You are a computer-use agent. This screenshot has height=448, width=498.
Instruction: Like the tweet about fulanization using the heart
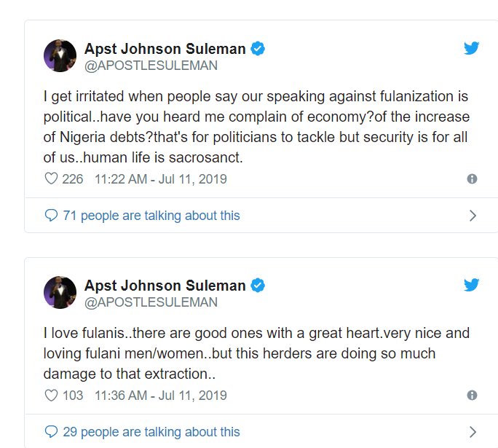coord(51,179)
